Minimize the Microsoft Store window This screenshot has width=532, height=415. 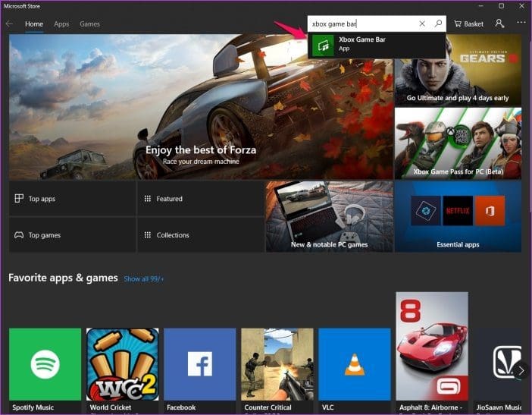[x=480, y=6]
